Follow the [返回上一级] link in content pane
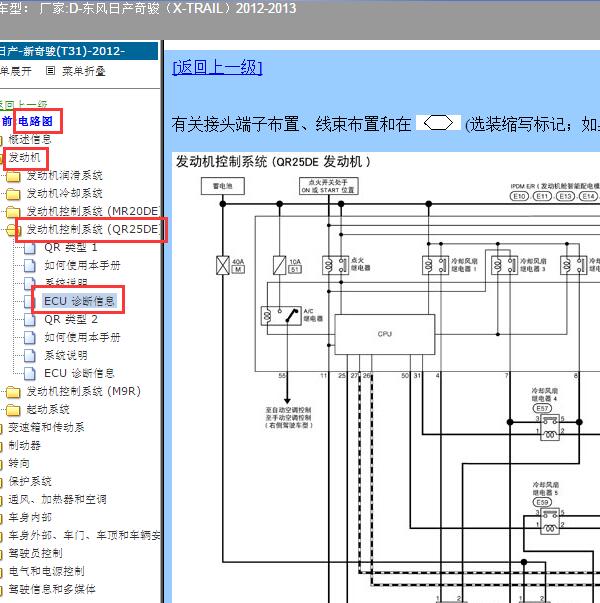Screen dimensions: 600x603 coord(218,67)
